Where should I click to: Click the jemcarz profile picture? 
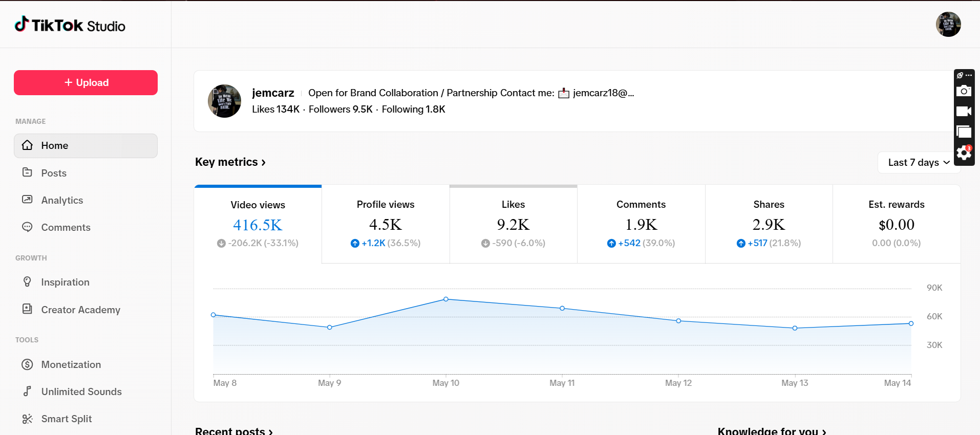click(x=224, y=101)
